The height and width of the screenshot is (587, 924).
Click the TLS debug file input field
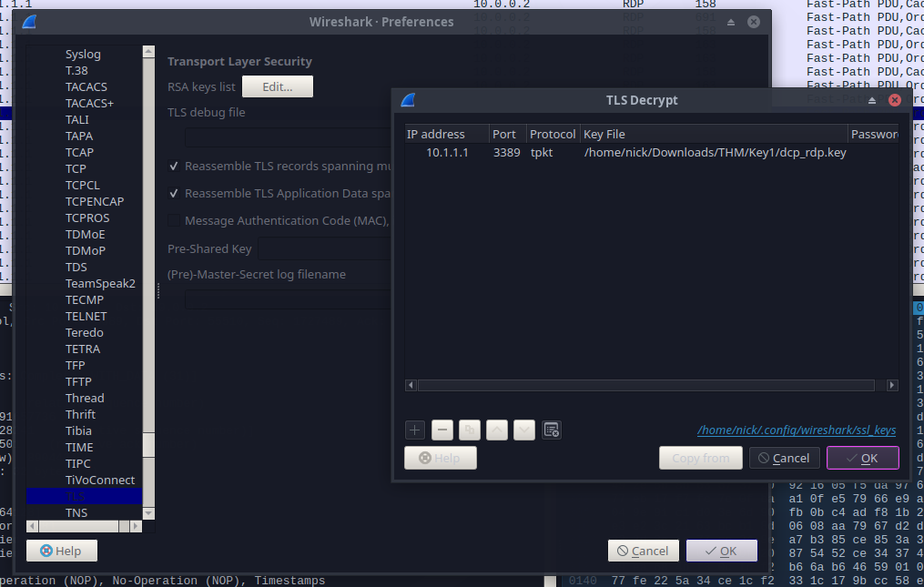(289, 137)
